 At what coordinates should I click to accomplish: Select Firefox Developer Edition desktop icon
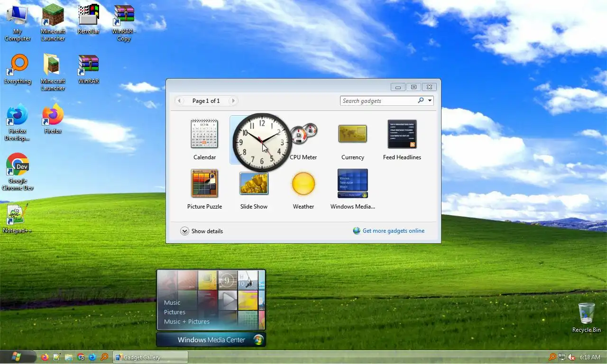pyautogui.click(x=18, y=122)
